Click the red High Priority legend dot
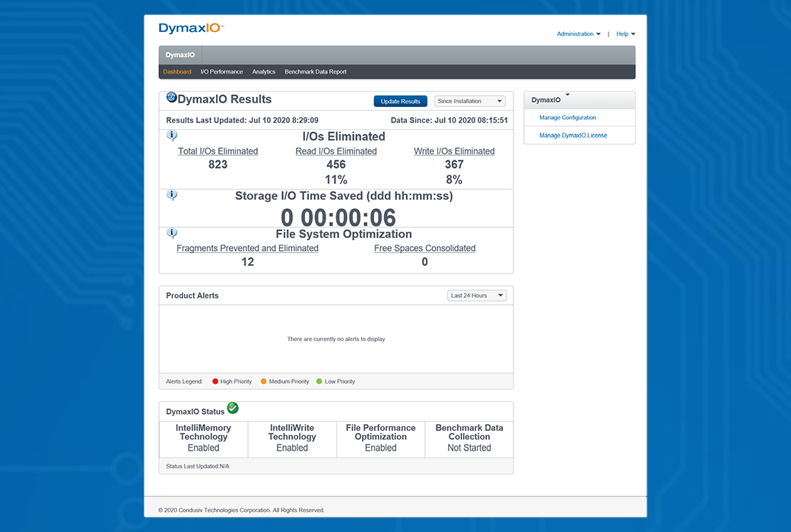The image size is (791, 532). (x=215, y=382)
